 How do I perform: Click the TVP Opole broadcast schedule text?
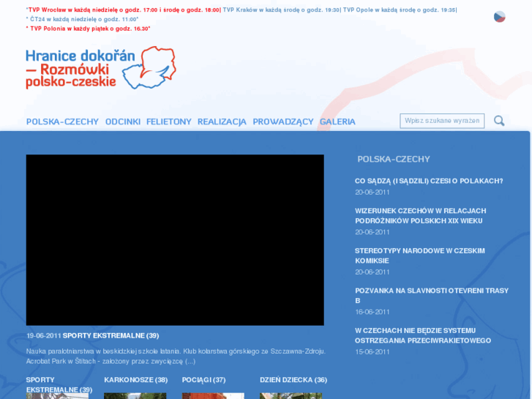[x=400, y=10]
